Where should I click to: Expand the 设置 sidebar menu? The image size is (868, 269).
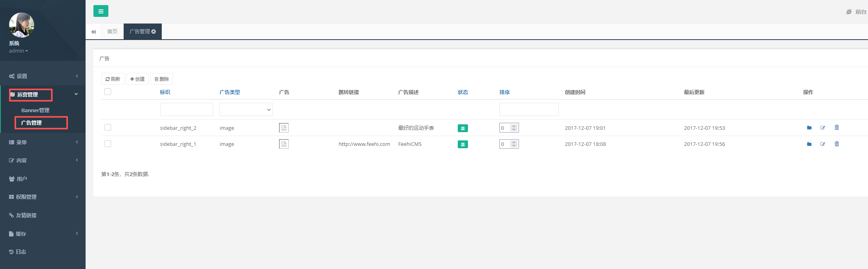43,76
